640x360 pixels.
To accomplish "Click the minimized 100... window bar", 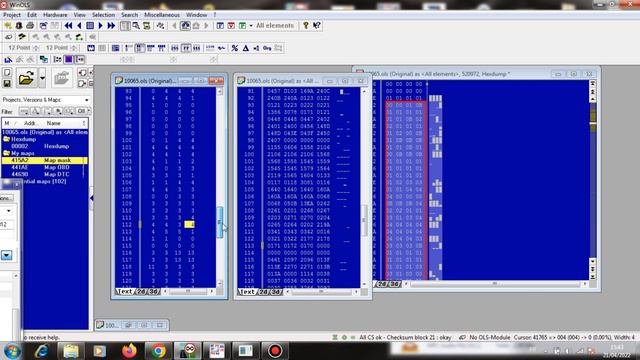I will [131, 325].
